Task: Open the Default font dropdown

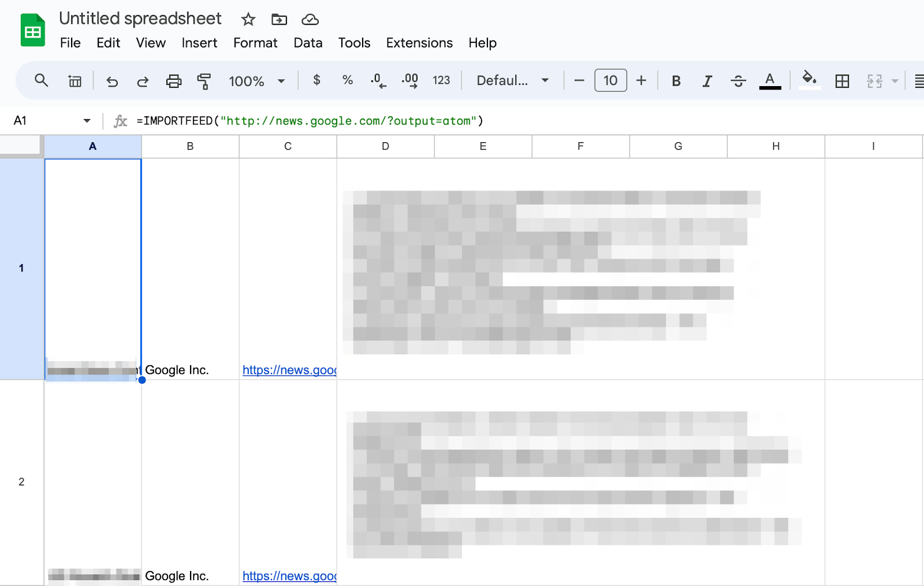Action: (x=511, y=80)
